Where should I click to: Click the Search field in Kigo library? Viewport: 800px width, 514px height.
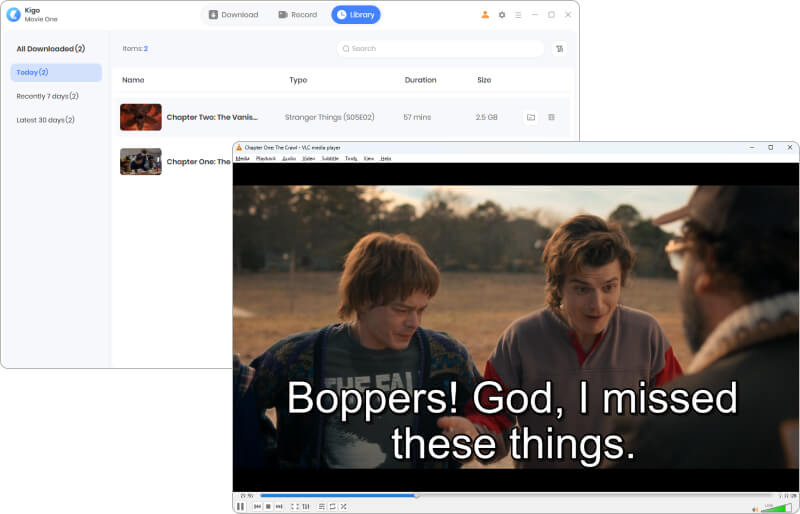click(440, 48)
